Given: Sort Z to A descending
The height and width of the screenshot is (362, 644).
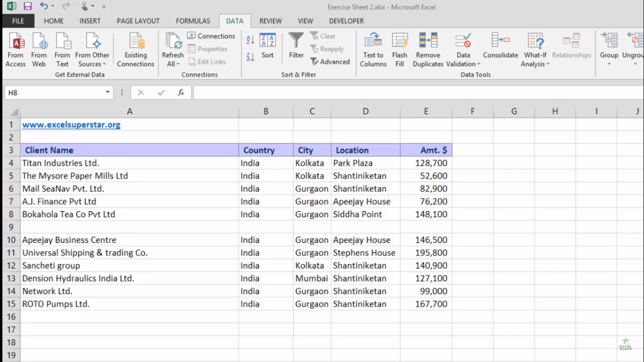Looking at the screenshot, I should click(250, 57).
